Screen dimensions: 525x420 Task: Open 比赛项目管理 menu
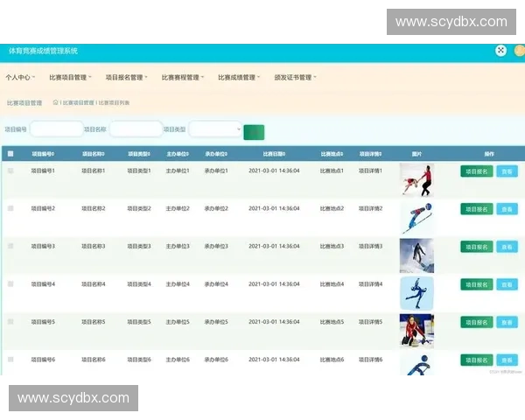pos(70,77)
